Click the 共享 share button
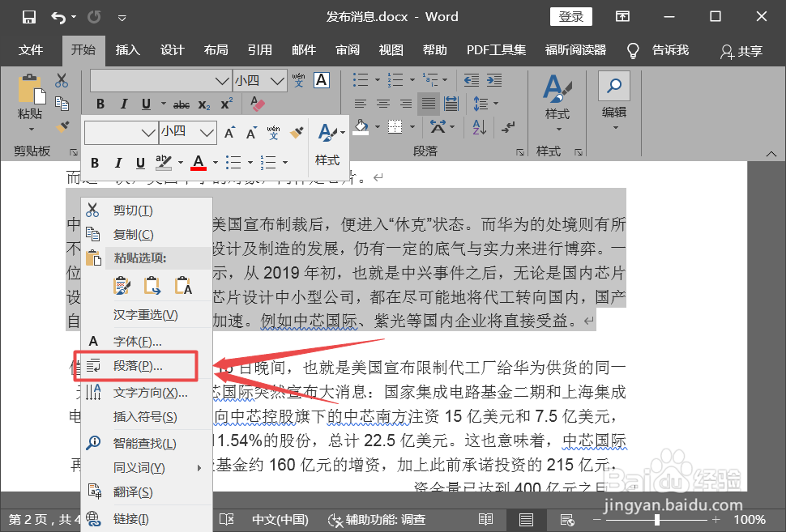 pos(741,51)
